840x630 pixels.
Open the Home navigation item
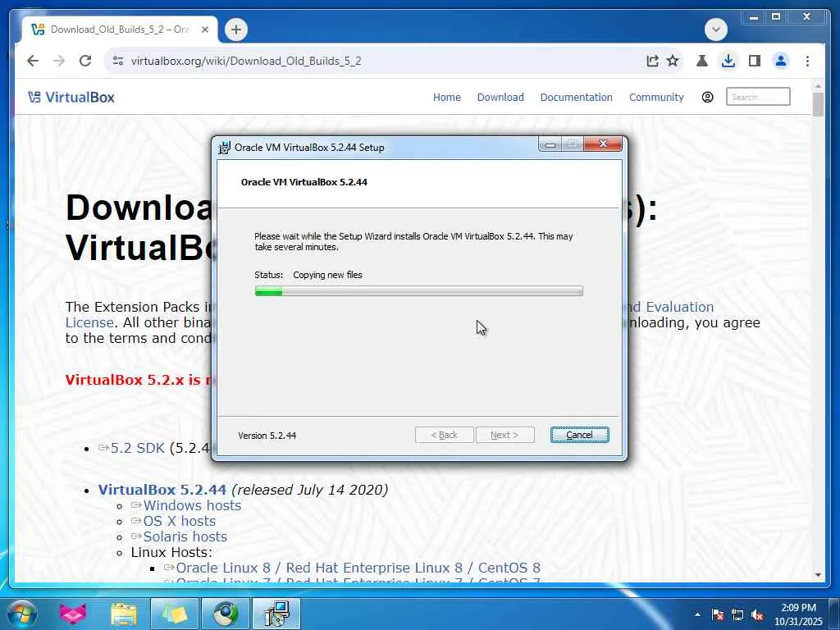(x=447, y=98)
